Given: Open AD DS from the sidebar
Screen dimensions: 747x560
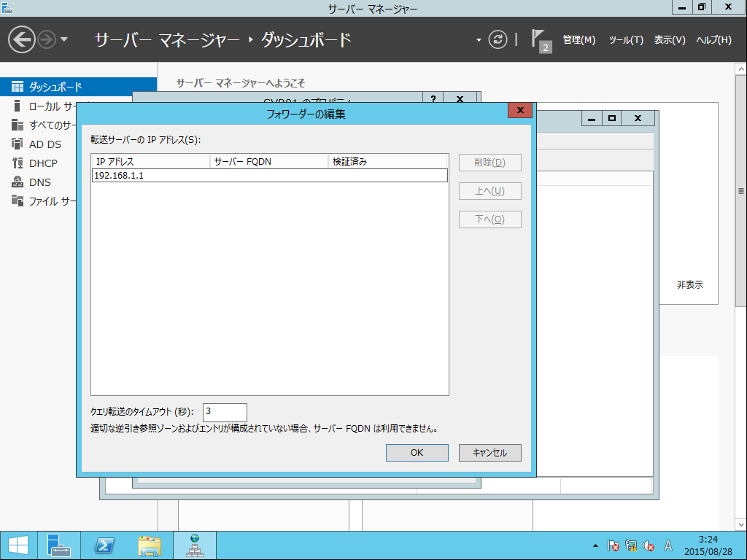Looking at the screenshot, I should click(x=44, y=144).
